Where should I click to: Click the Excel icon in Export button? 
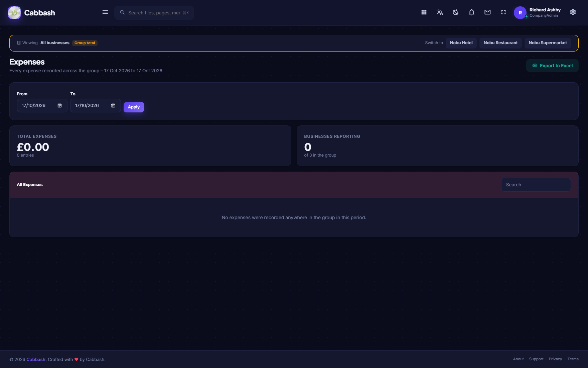pos(535,66)
